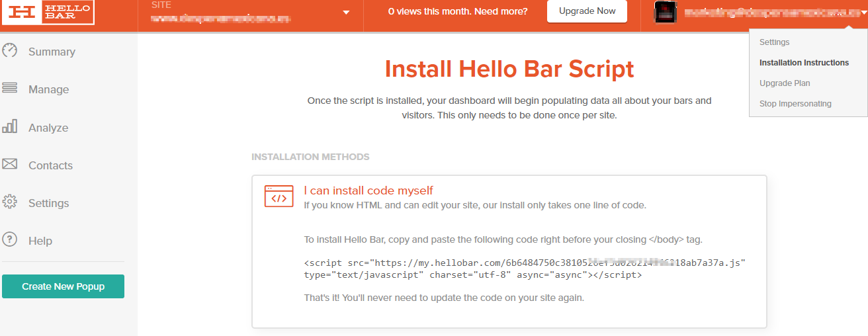Select the Manage list icon
The width and height of the screenshot is (868, 336).
[x=9, y=88]
